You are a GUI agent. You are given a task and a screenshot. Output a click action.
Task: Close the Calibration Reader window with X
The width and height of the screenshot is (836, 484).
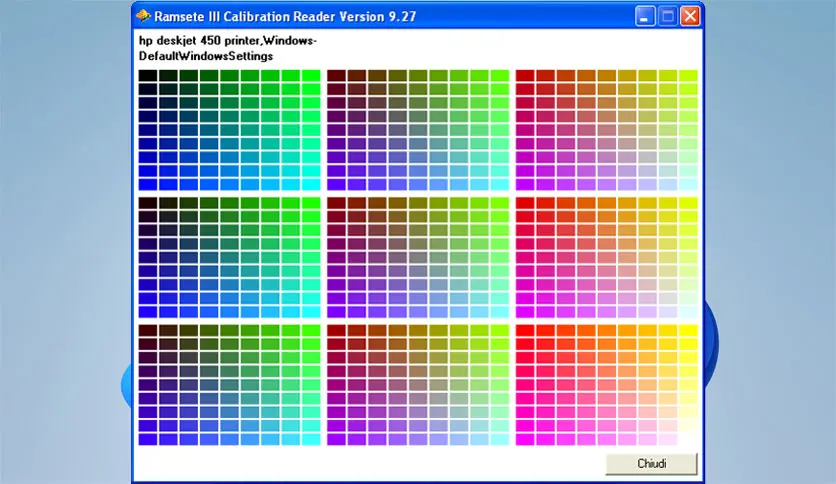pos(690,17)
